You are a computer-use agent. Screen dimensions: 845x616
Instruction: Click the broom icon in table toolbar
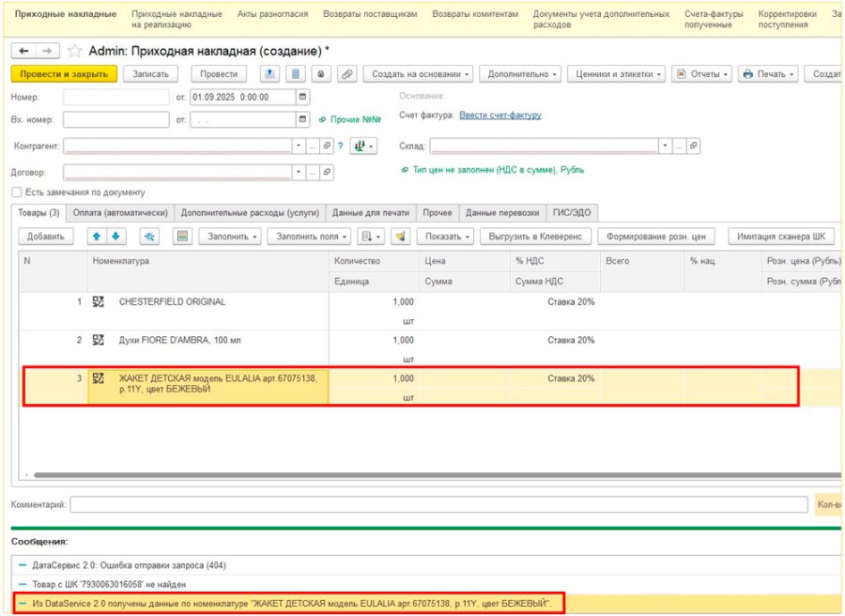[400, 236]
